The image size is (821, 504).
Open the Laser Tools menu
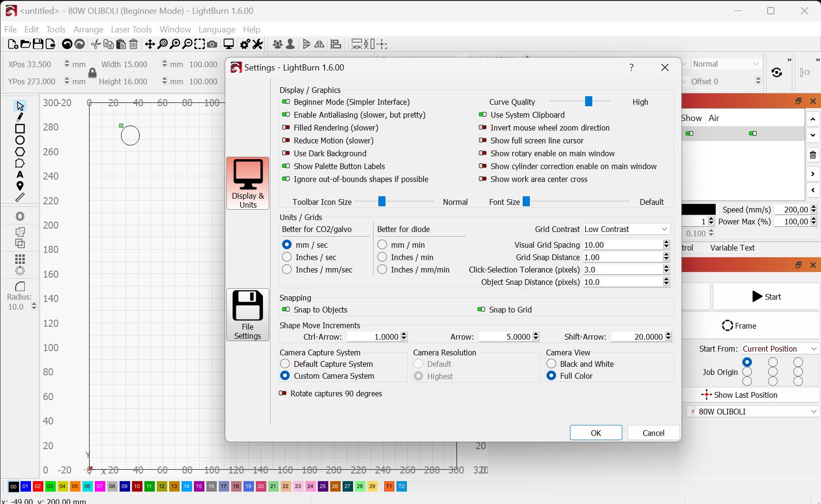(x=131, y=30)
